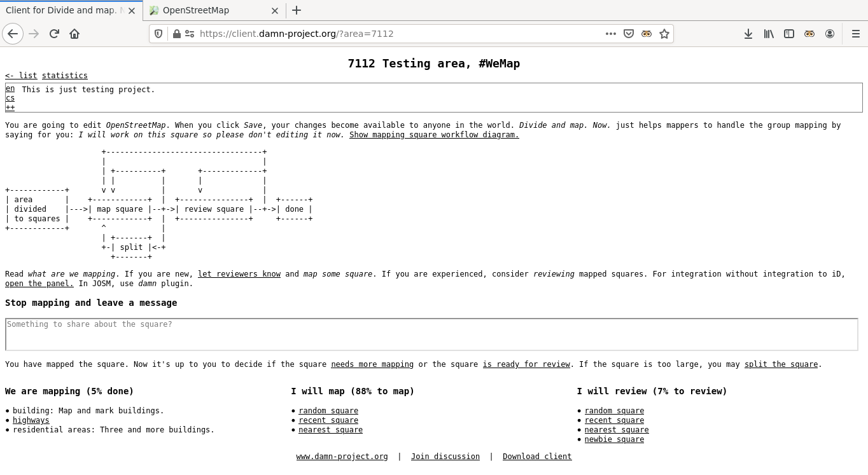868x475 pixels.
Task: Go back to the area list
Action: (21, 76)
